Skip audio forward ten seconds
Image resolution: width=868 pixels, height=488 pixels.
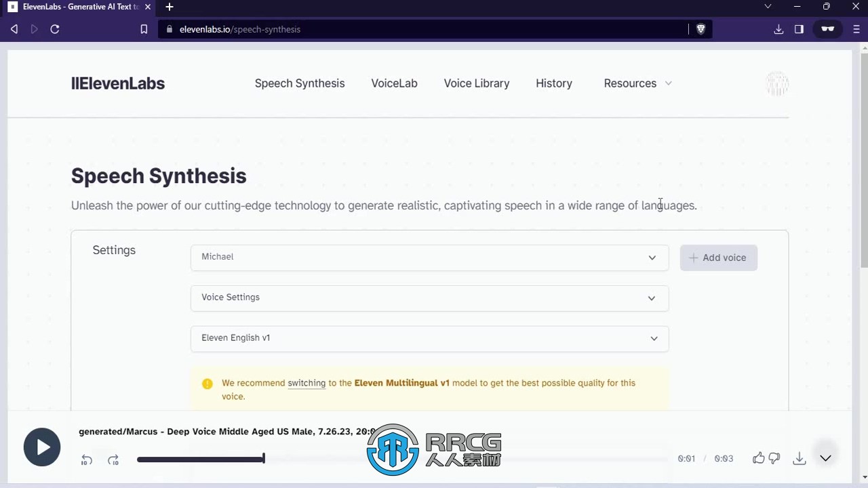click(x=113, y=460)
